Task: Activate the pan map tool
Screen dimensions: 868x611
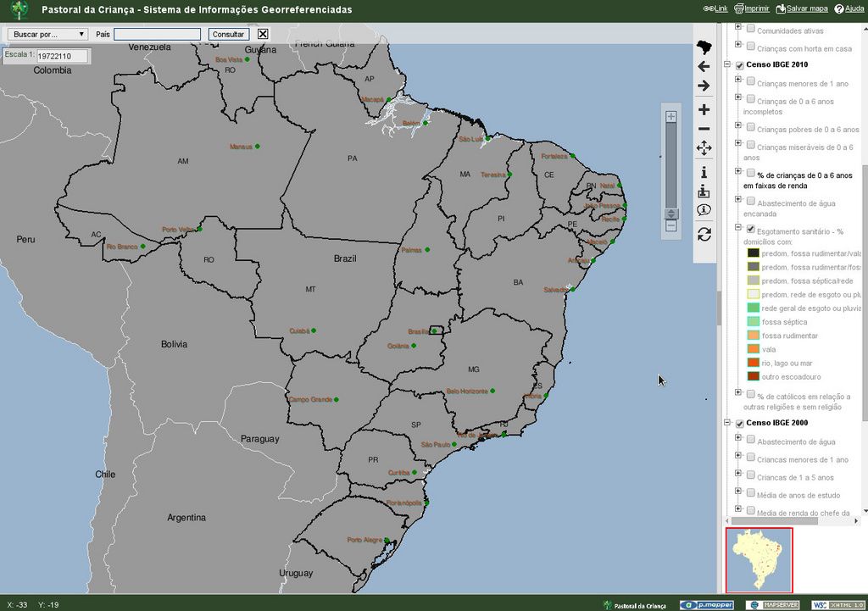Action: [x=704, y=148]
